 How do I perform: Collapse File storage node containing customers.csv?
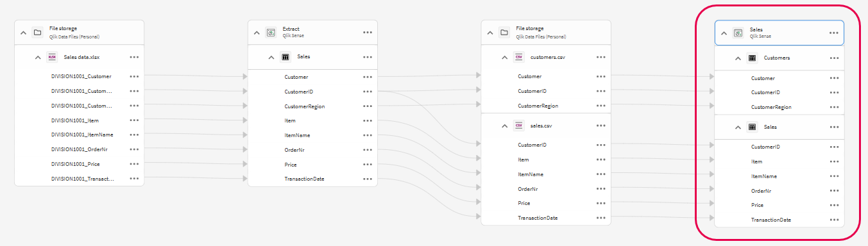click(489, 32)
